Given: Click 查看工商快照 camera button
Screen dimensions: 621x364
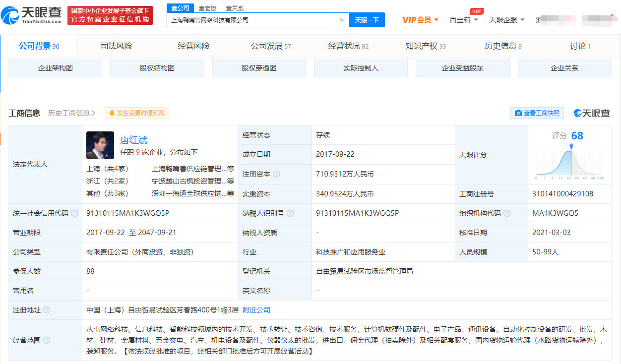Looking at the screenshot, I should tap(537, 113).
